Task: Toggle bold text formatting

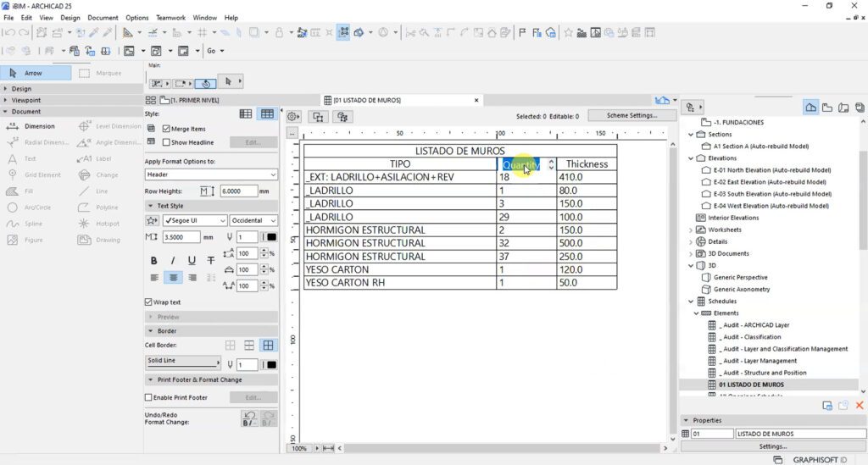Action: [154, 260]
